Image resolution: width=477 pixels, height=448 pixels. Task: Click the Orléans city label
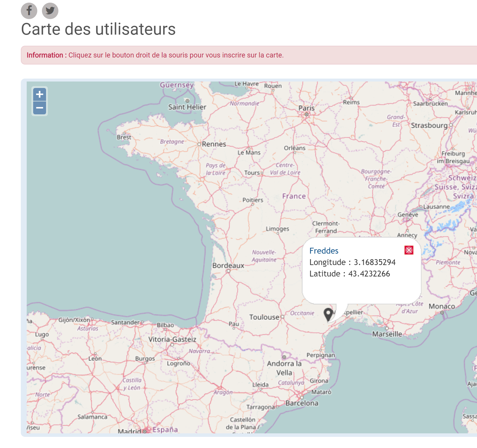(295, 148)
